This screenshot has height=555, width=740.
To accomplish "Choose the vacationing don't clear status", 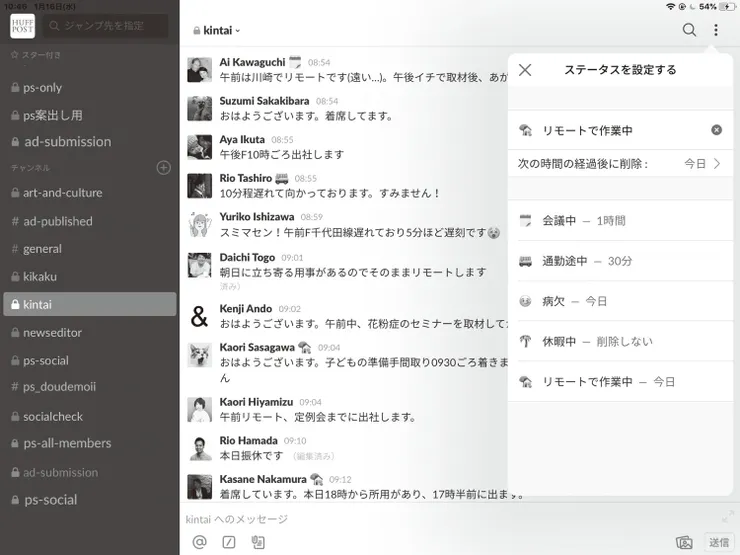I will 620,341.
